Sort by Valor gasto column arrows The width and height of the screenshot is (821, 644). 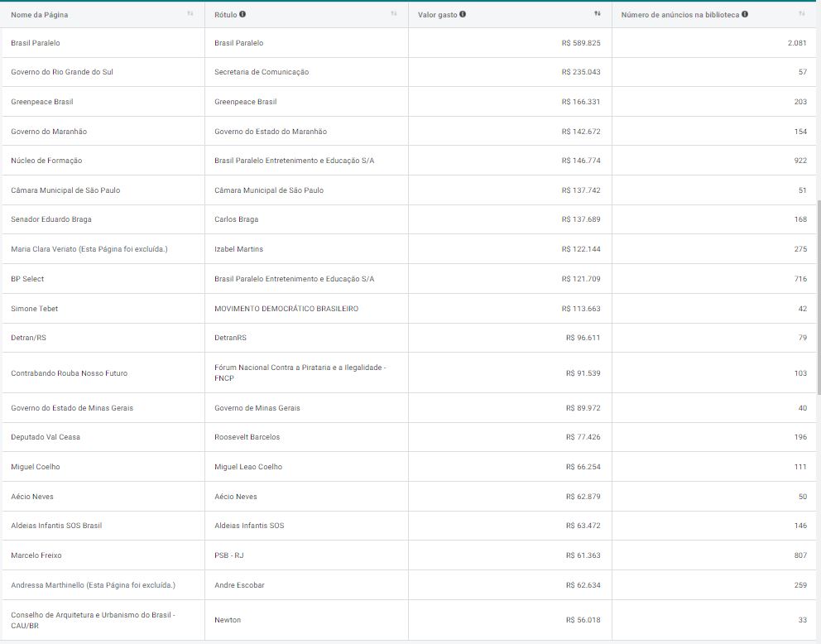click(x=598, y=13)
